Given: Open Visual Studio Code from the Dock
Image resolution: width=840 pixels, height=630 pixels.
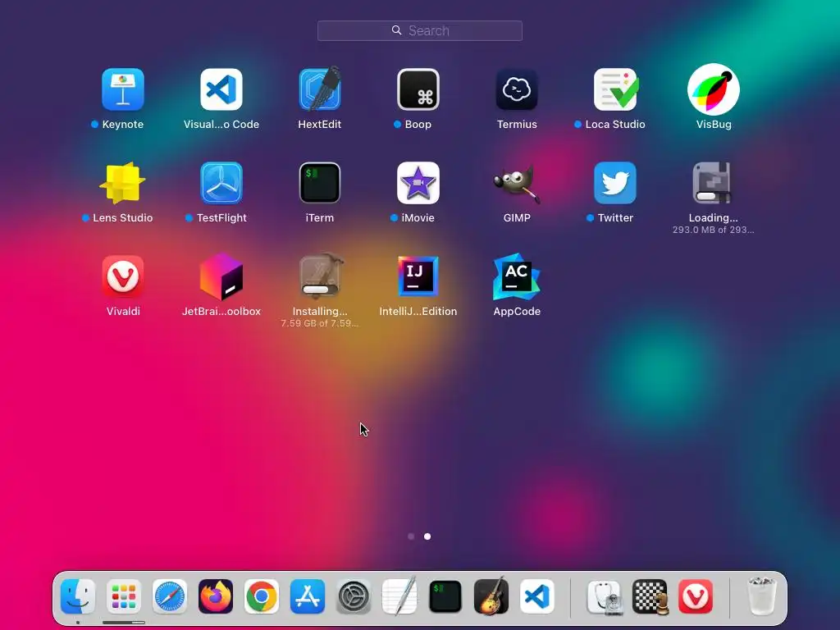Looking at the screenshot, I should click(x=537, y=596).
